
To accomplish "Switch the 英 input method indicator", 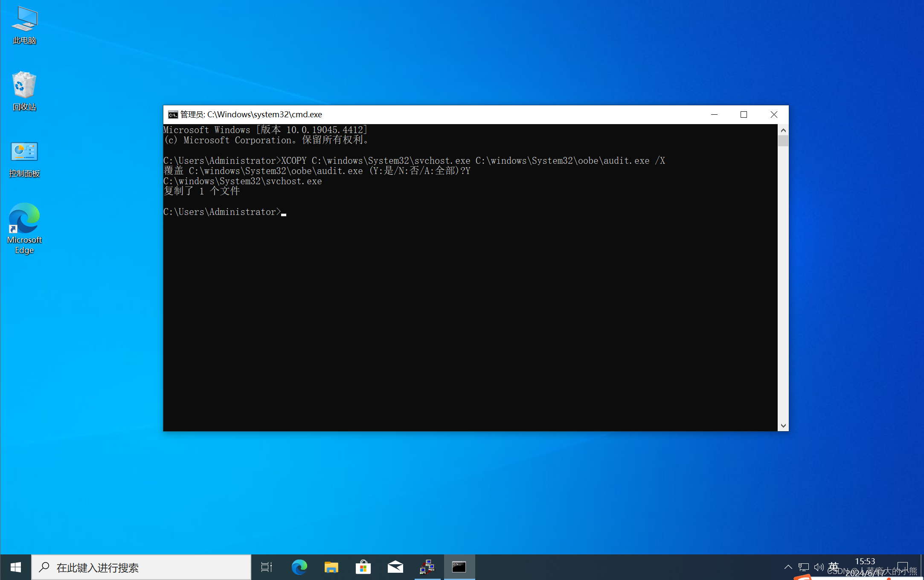I will point(834,567).
